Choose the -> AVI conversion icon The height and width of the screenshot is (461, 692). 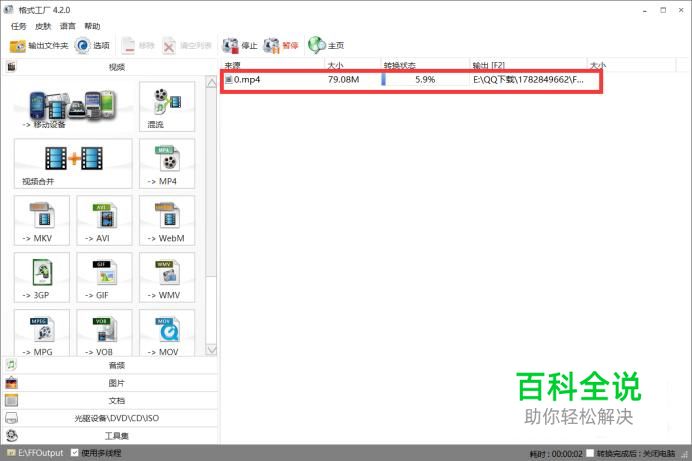104,221
